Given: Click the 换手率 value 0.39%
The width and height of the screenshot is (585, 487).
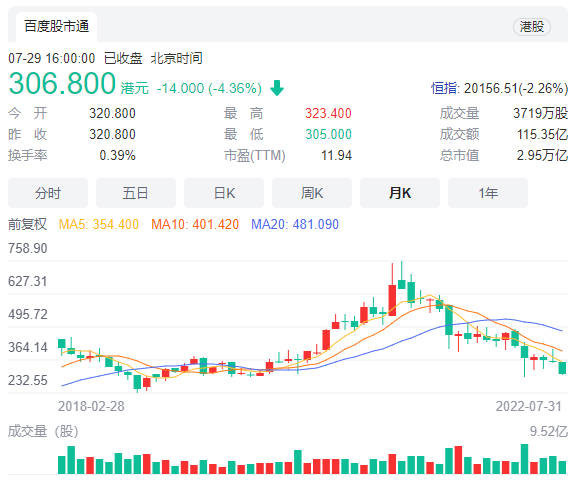Looking at the screenshot, I should (117, 155).
